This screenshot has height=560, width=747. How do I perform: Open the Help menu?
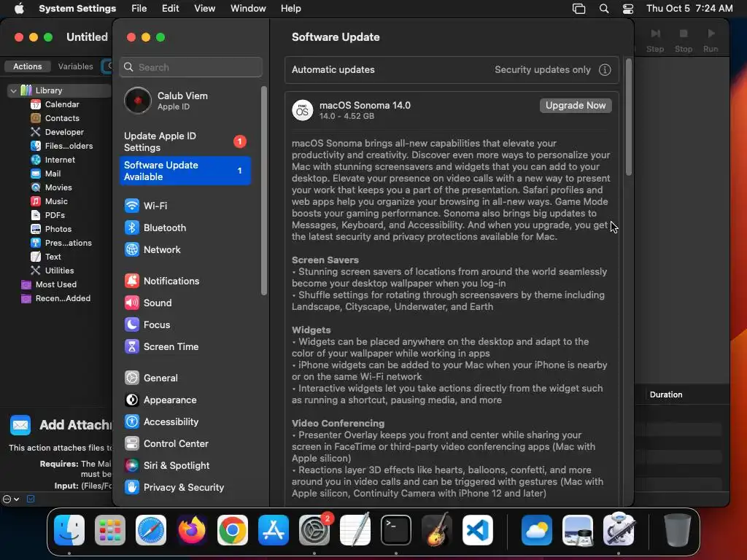(x=290, y=9)
